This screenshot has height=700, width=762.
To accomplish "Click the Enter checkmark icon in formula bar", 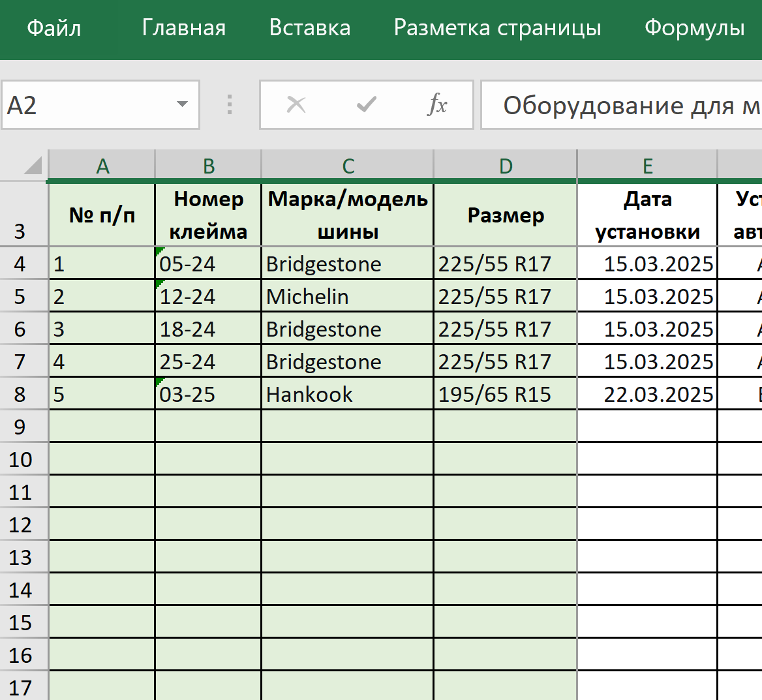I will pyautogui.click(x=367, y=104).
